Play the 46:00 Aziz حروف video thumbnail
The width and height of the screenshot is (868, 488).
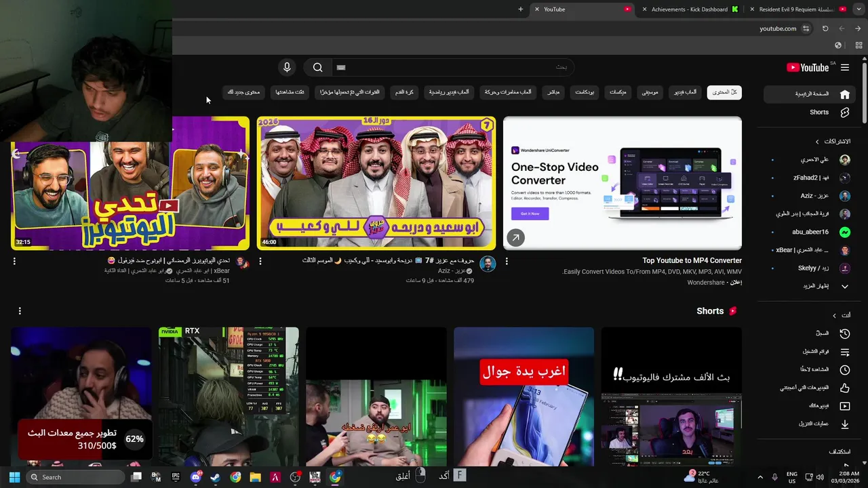pyautogui.click(x=376, y=183)
